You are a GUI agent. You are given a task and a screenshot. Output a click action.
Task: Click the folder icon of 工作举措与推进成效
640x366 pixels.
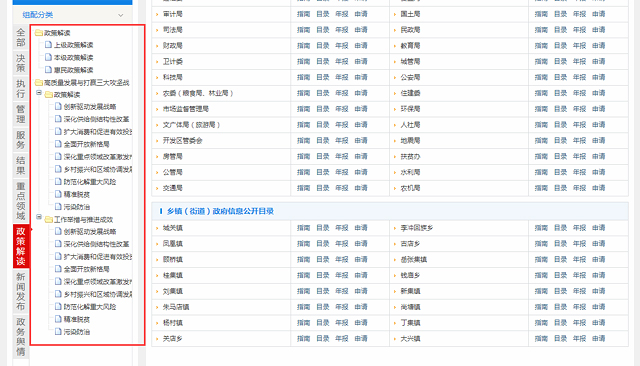pyautogui.click(x=49, y=220)
